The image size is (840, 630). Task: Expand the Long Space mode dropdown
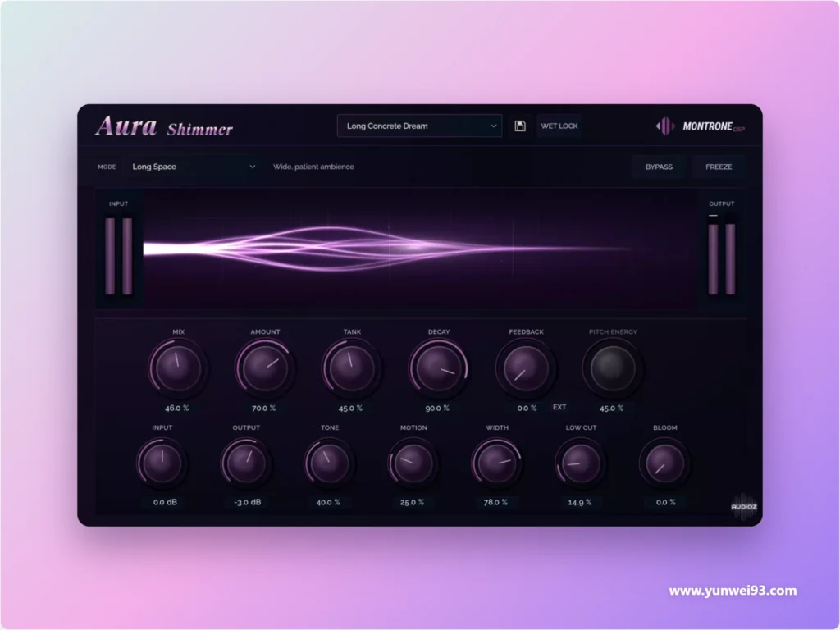tap(194, 167)
